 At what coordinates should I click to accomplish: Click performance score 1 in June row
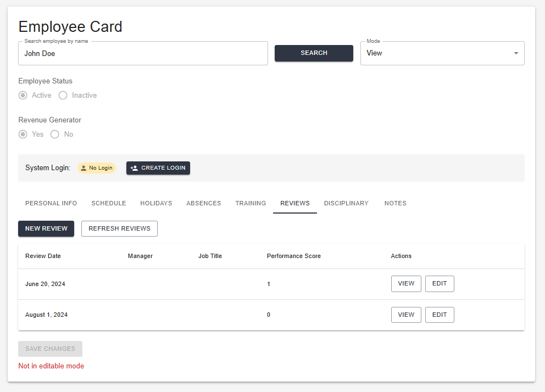click(x=269, y=284)
